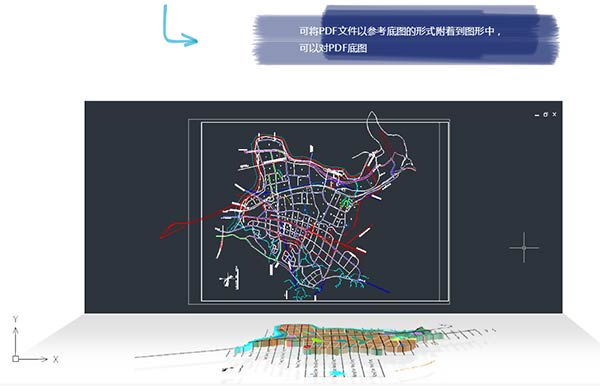Screen dimensions: 600x386
Task: Click the Y axis label
Action: (x=15, y=319)
